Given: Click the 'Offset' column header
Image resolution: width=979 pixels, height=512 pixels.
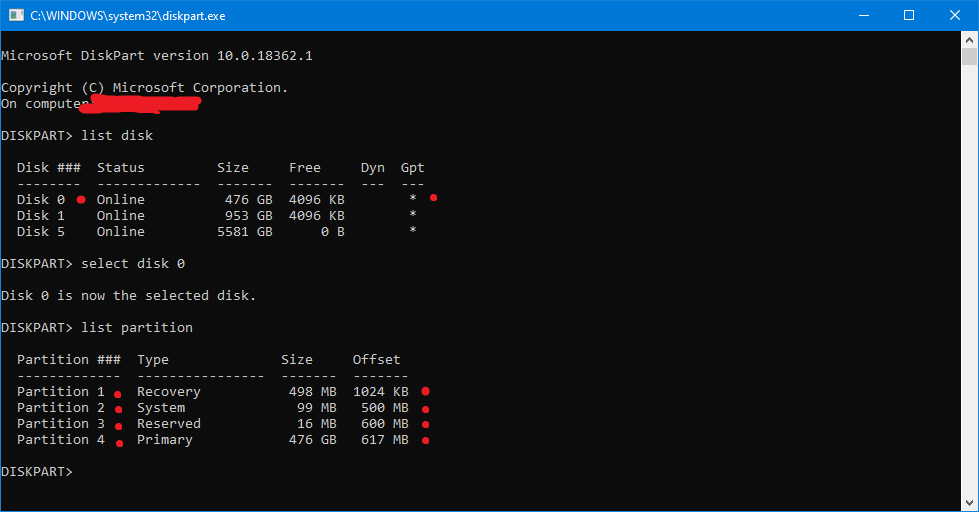Looking at the screenshot, I should [x=376, y=360].
